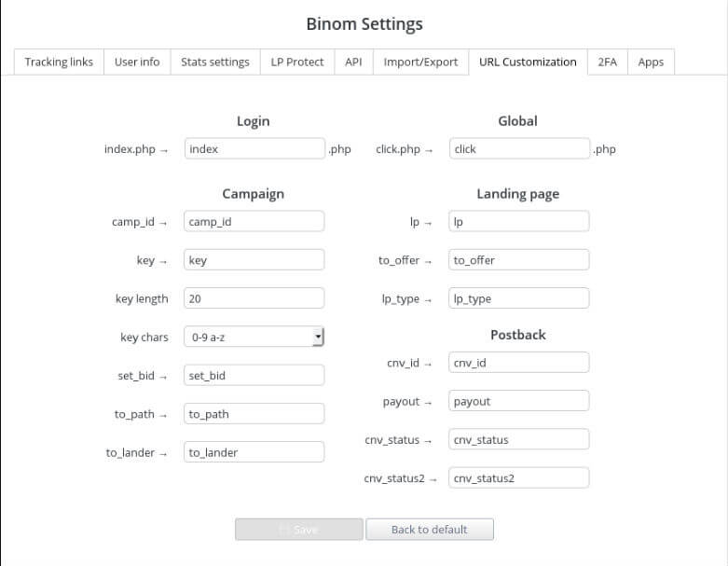Focus the camp_id input field
This screenshot has width=728, height=566.
coord(254,222)
